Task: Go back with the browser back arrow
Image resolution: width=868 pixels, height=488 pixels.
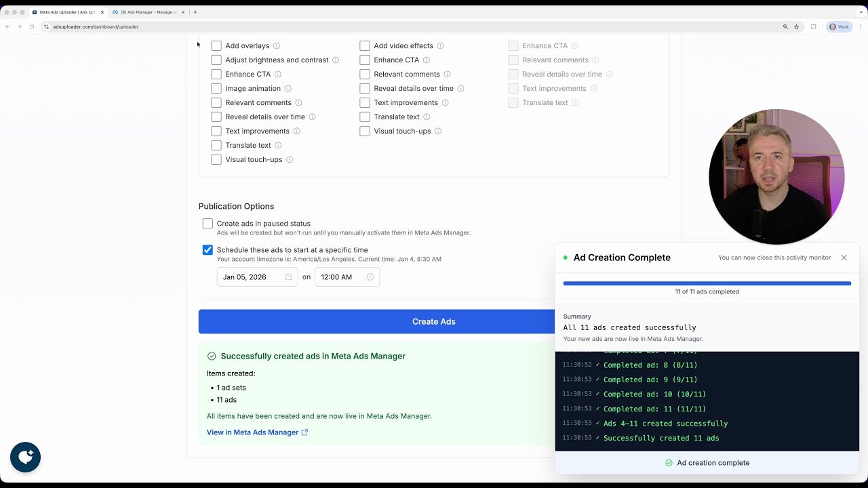Action: [7, 27]
